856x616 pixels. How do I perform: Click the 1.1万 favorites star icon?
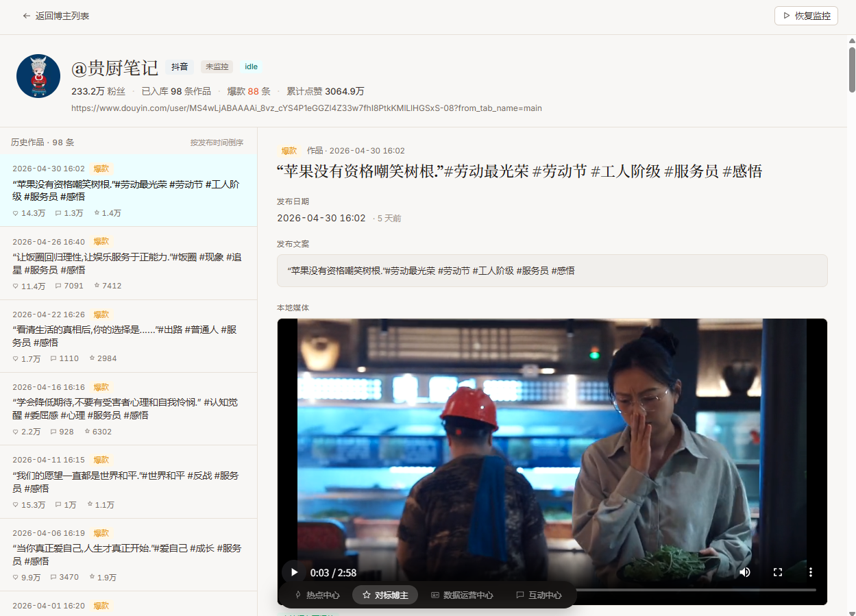(x=90, y=504)
